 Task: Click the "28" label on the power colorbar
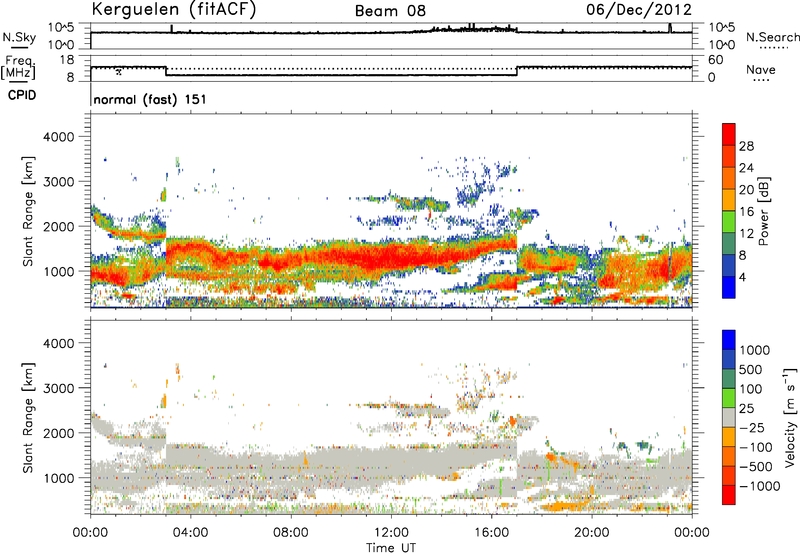[746, 146]
